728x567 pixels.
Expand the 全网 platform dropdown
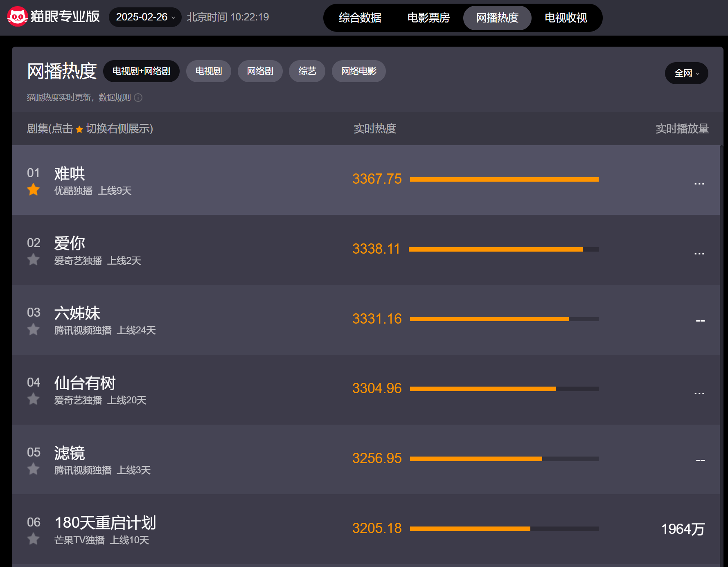686,73
